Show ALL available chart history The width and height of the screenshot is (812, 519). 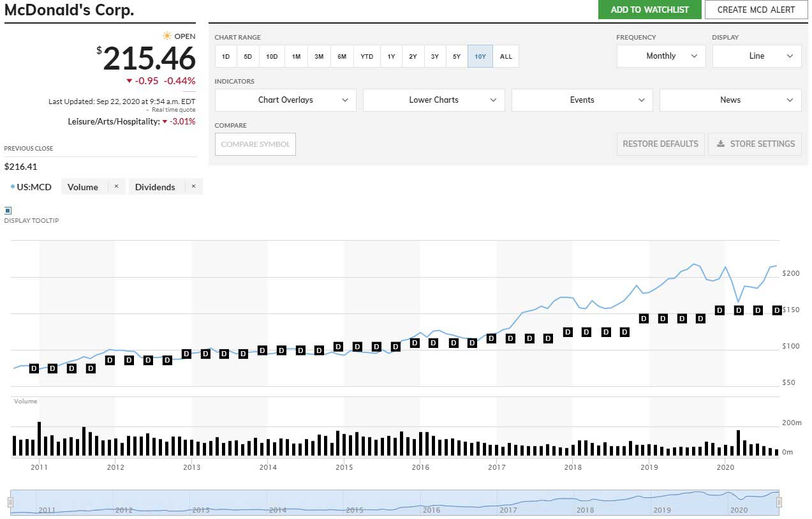pyautogui.click(x=506, y=56)
